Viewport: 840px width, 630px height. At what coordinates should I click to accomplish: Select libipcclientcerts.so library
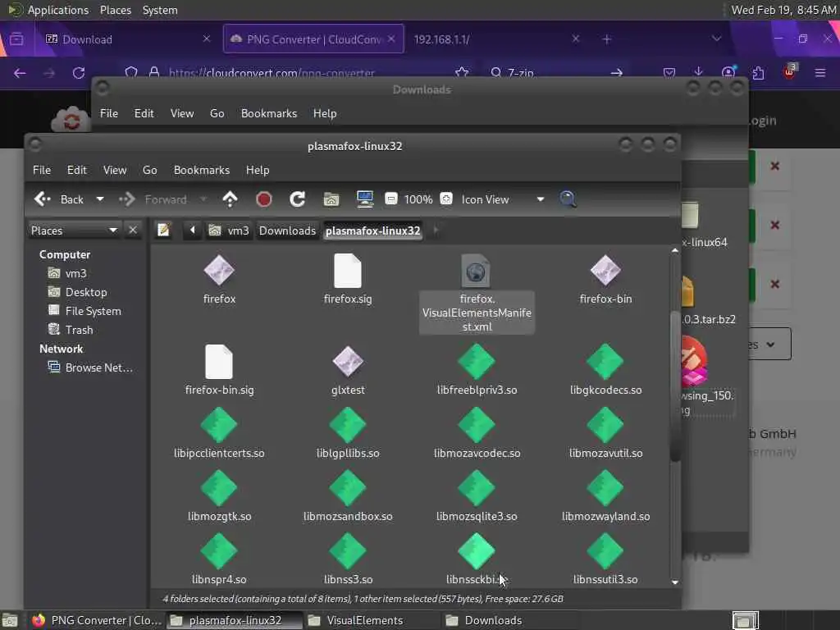pyautogui.click(x=219, y=425)
